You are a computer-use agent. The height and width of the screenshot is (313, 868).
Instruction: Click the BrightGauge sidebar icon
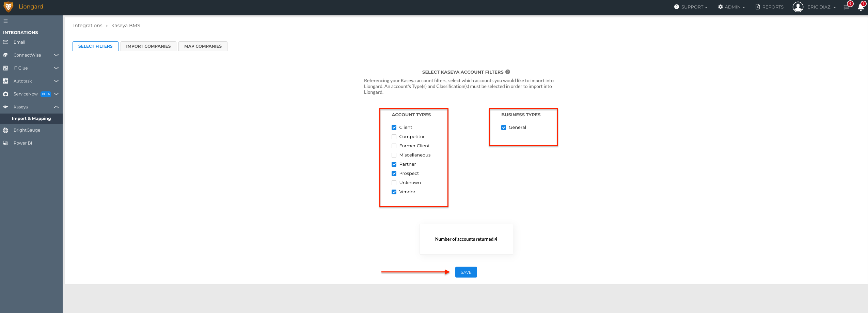tap(5, 130)
